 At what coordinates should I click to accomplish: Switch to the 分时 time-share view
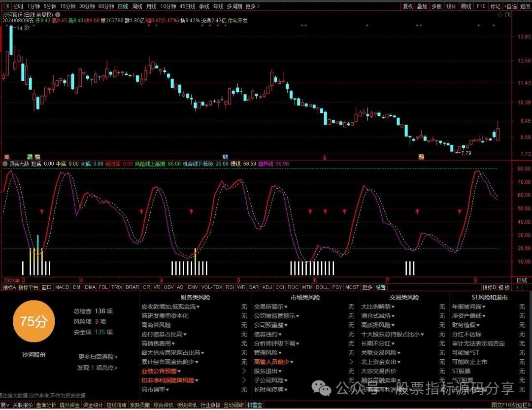[x=18, y=6]
